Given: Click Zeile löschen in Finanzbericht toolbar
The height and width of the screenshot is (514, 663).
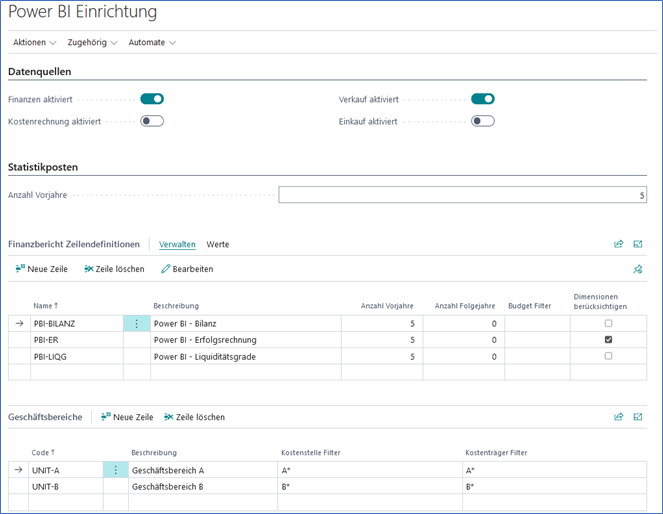Looking at the screenshot, I should click(114, 269).
